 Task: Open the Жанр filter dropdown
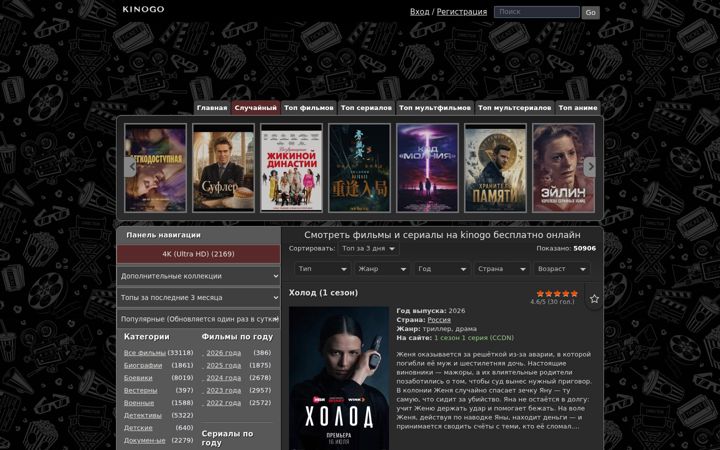click(x=382, y=269)
